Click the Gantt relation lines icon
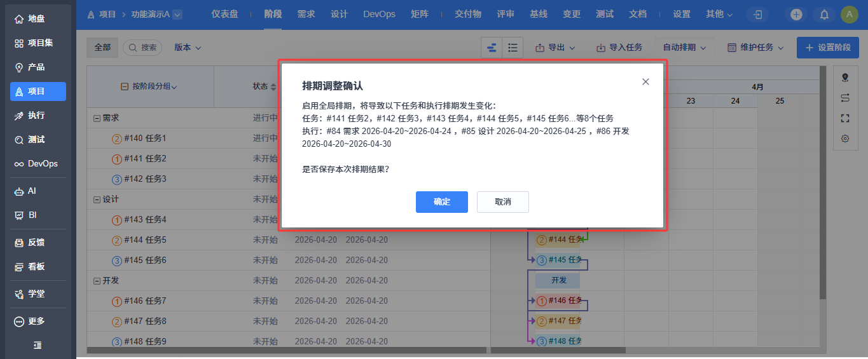This screenshot has width=868, height=359. 845,98
